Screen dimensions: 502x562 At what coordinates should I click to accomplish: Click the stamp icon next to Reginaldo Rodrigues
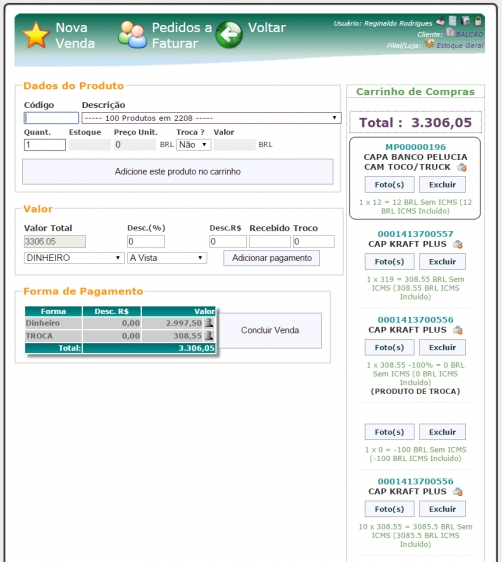440,21
